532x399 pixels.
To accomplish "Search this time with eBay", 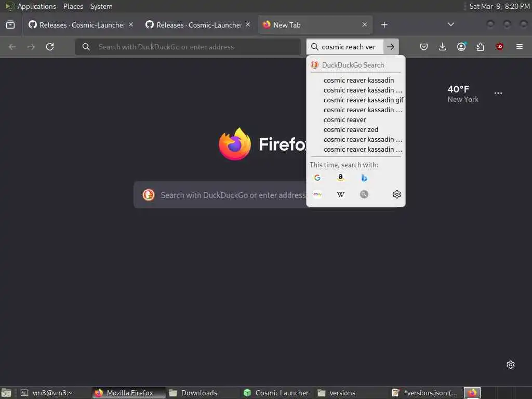I will tap(317, 194).
